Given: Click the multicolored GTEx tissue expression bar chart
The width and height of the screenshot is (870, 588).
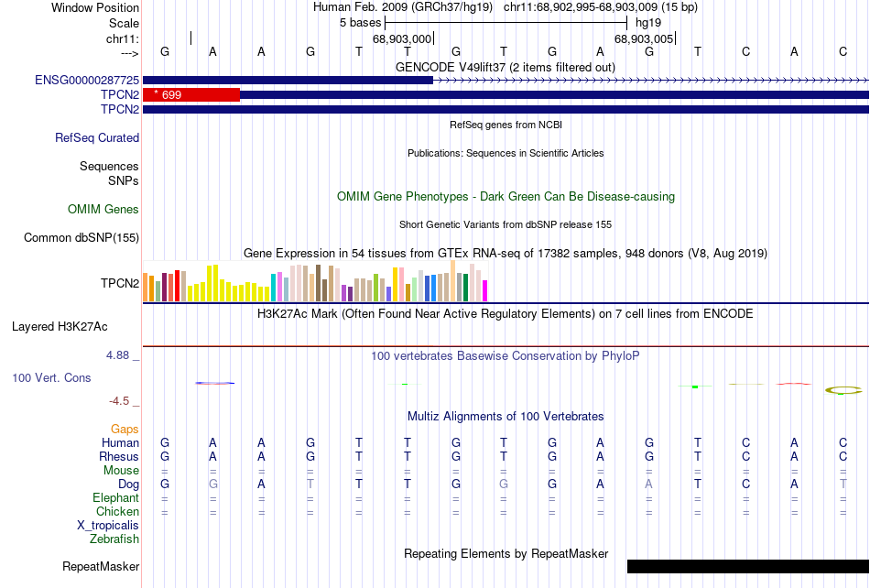Looking at the screenshot, I should [x=315, y=280].
